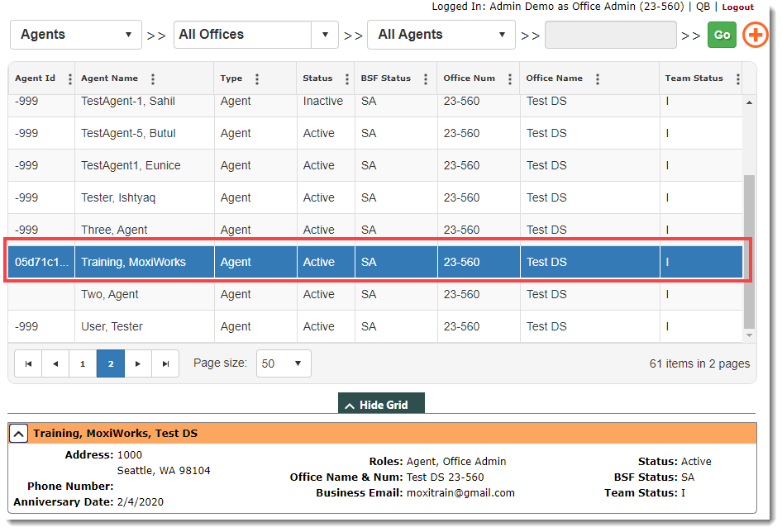Click the Logout link
This screenshot has width=782, height=532.
[737, 7]
